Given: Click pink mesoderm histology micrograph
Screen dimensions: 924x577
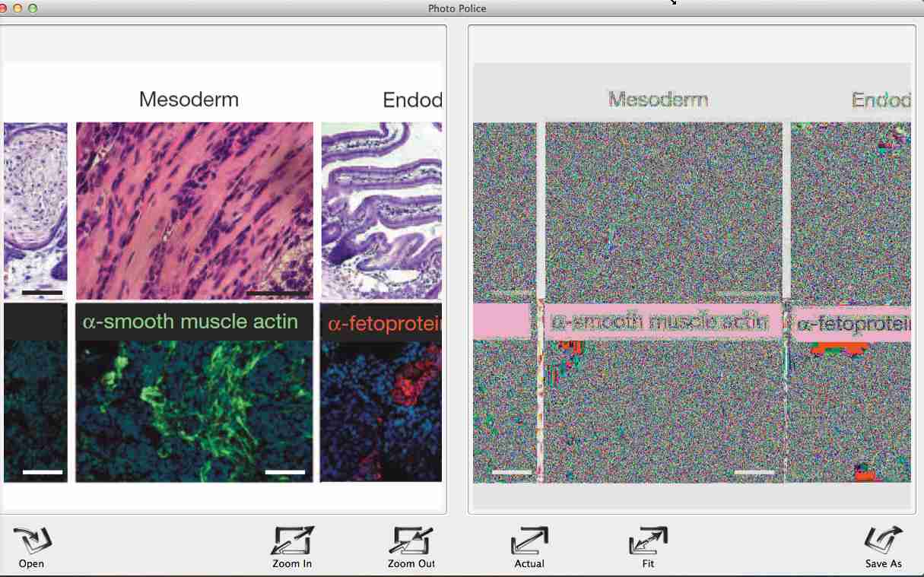Looking at the screenshot, I should click(195, 211).
